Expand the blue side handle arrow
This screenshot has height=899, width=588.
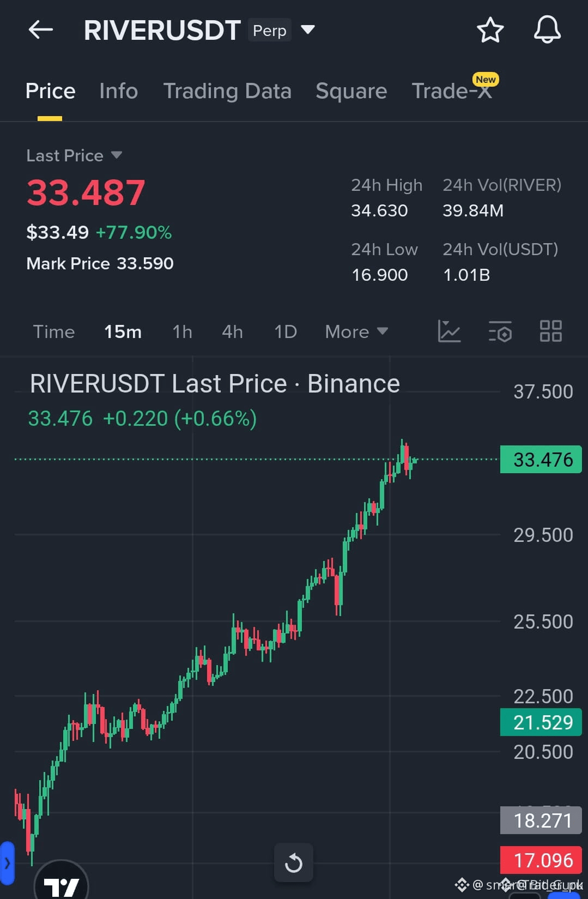pos(7,863)
